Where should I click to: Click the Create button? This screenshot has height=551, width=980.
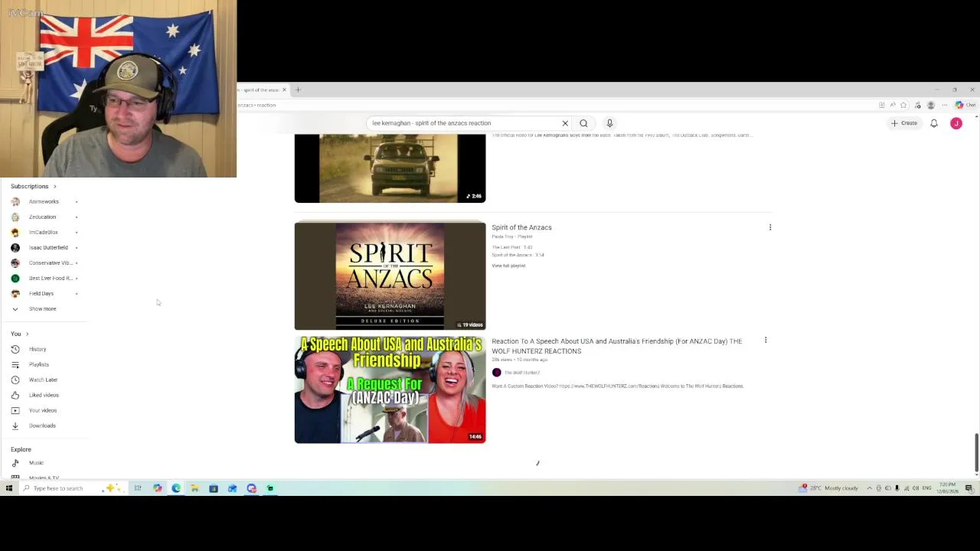click(x=904, y=123)
